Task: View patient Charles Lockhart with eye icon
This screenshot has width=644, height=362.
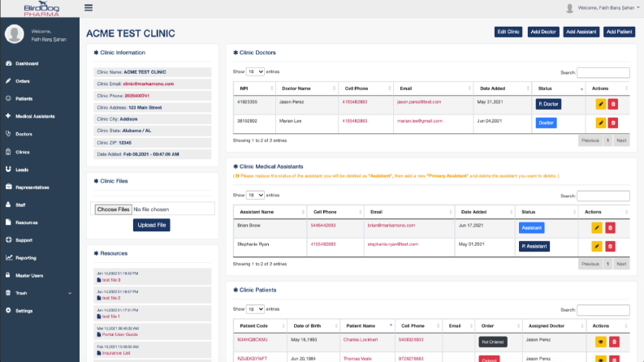Action: [600, 342]
